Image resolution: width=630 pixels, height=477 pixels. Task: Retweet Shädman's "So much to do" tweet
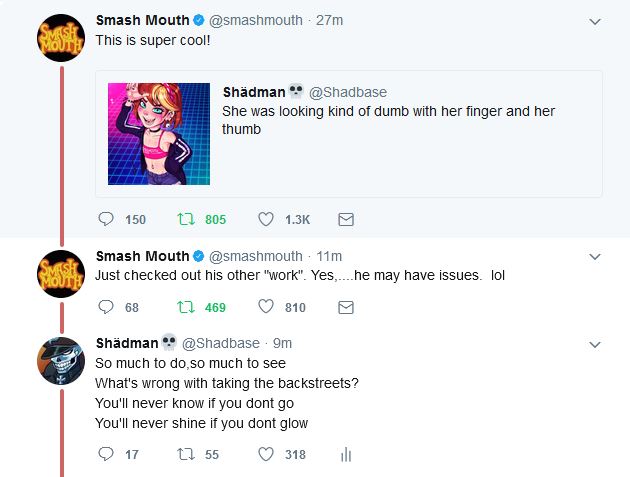185,455
